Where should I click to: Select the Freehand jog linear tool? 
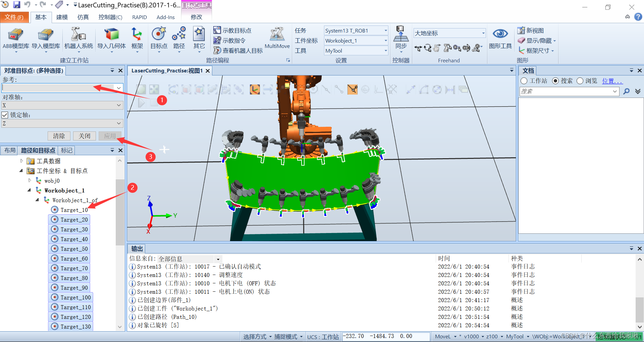[457, 48]
